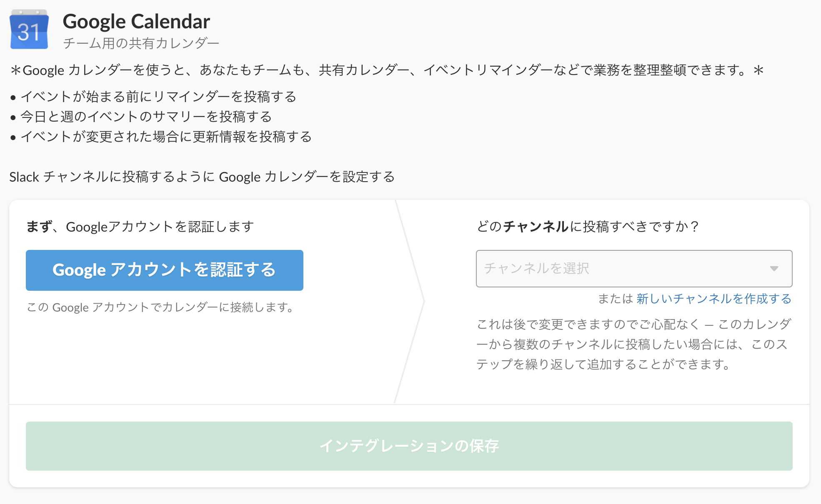The image size is (821, 504).
Task: Click the カレンダーに接続します helper text
Action: [x=161, y=307]
